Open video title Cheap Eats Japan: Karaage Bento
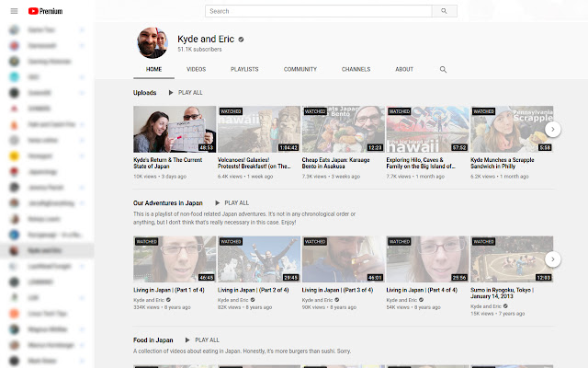The image size is (588, 368). pyautogui.click(x=335, y=163)
